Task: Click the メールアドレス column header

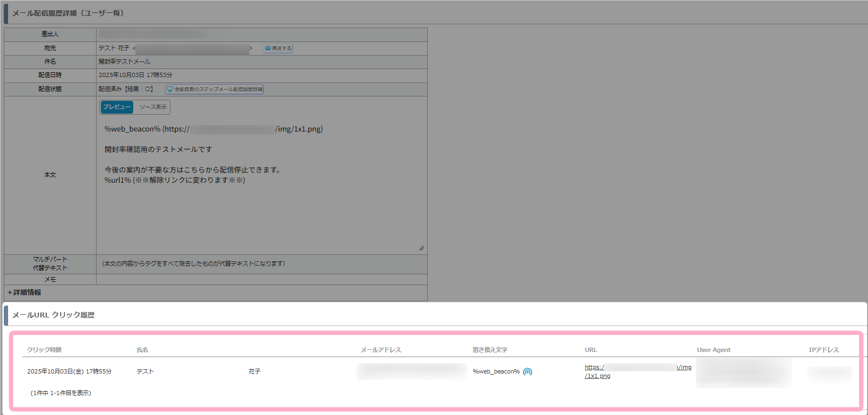Action: 381,350
